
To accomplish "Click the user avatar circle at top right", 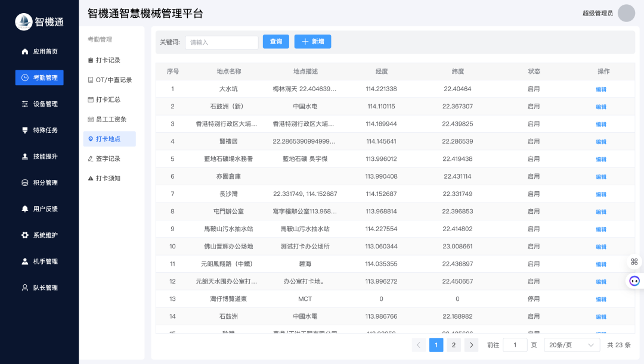I will [x=626, y=13].
